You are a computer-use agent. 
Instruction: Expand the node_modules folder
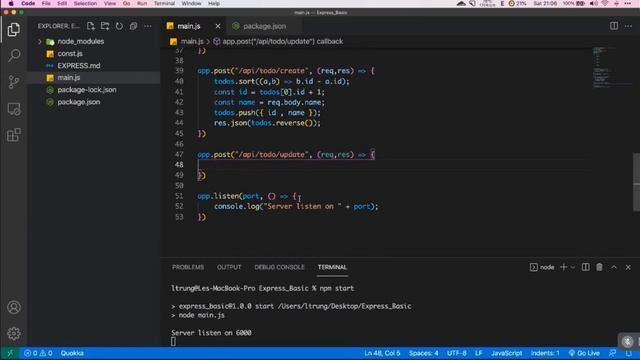click(x=40, y=42)
